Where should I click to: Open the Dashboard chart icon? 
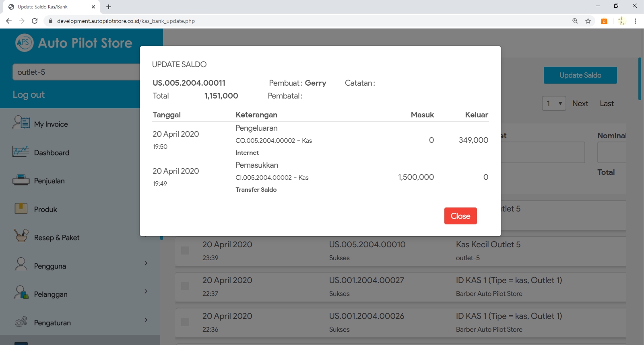click(x=21, y=152)
